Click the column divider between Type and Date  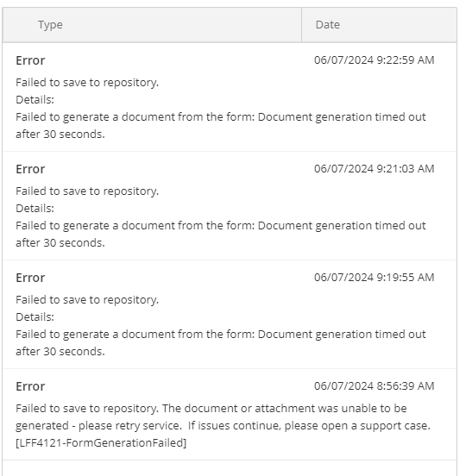[301, 25]
